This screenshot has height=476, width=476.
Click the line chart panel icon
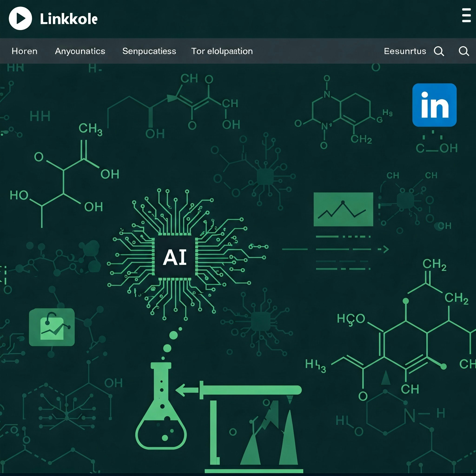tap(343, 209)
